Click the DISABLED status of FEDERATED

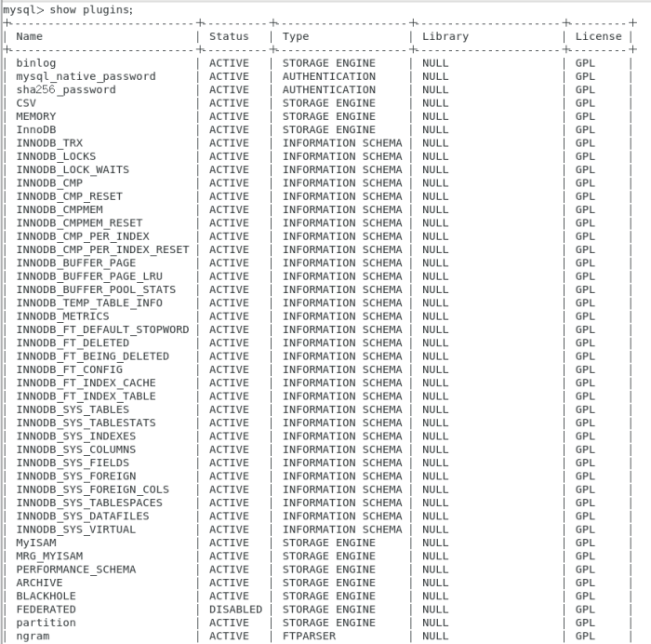click(235, 610)
